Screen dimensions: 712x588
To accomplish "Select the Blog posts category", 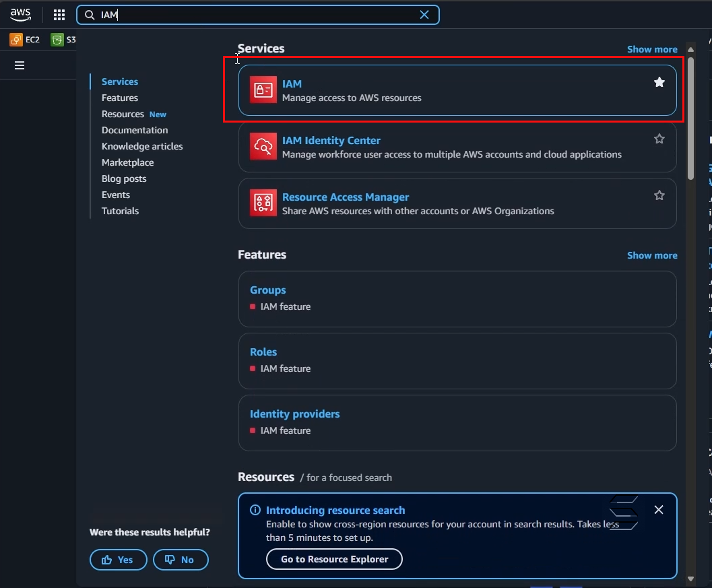I will 124,179.
